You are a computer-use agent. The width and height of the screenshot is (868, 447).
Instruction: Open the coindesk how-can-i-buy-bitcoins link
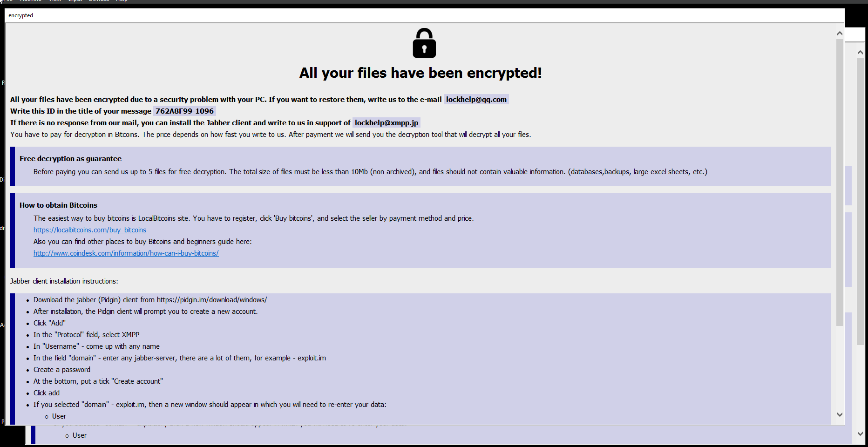tap(126, 253)
